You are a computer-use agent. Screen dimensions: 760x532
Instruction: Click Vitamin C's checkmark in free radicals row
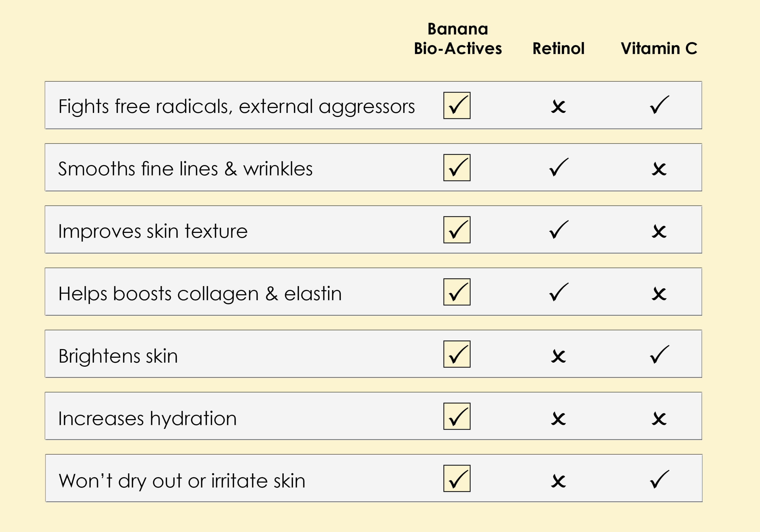659,104
